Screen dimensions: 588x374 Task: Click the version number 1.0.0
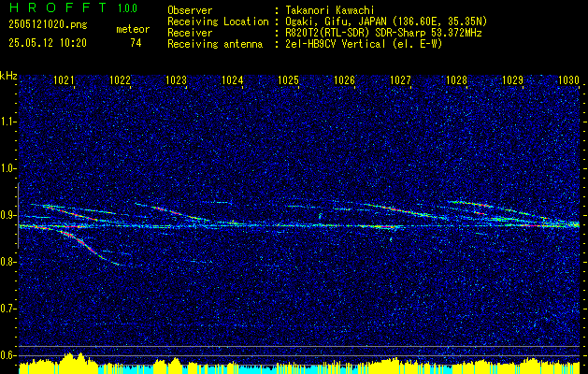tap(127, 8)
